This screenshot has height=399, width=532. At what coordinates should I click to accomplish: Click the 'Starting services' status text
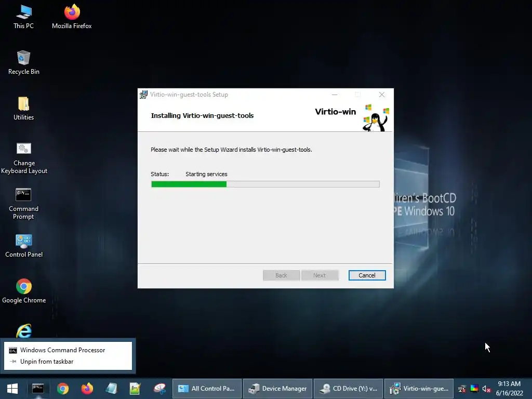[206, 174]
